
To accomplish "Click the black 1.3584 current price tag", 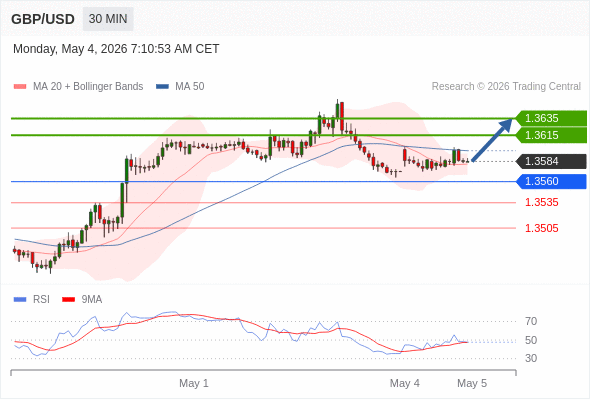I will coord(551,161).
